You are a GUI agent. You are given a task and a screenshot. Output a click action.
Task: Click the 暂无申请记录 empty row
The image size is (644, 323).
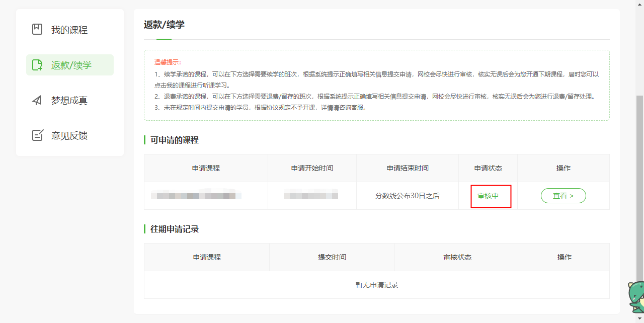tap(377, 285)
